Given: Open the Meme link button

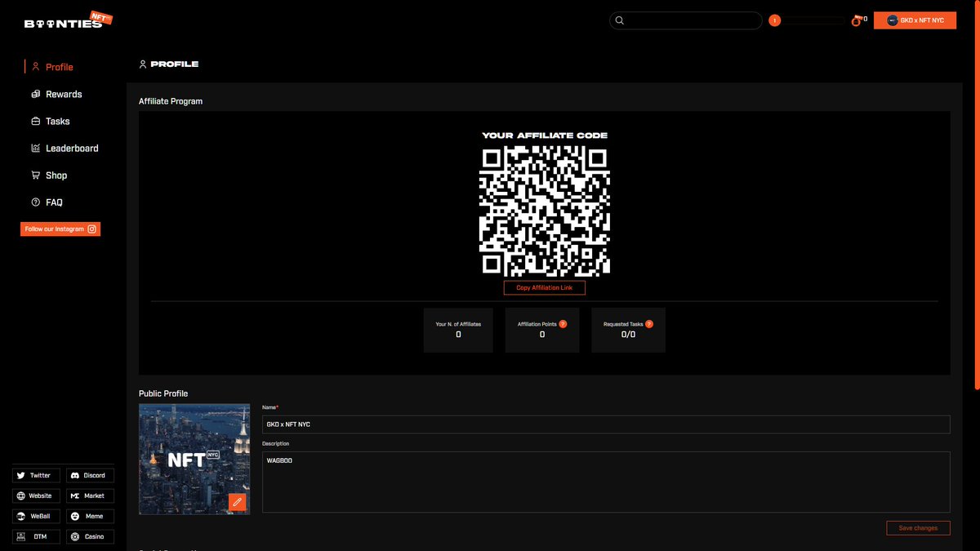Looking at the screenshot, I should [x=90, y=516].
